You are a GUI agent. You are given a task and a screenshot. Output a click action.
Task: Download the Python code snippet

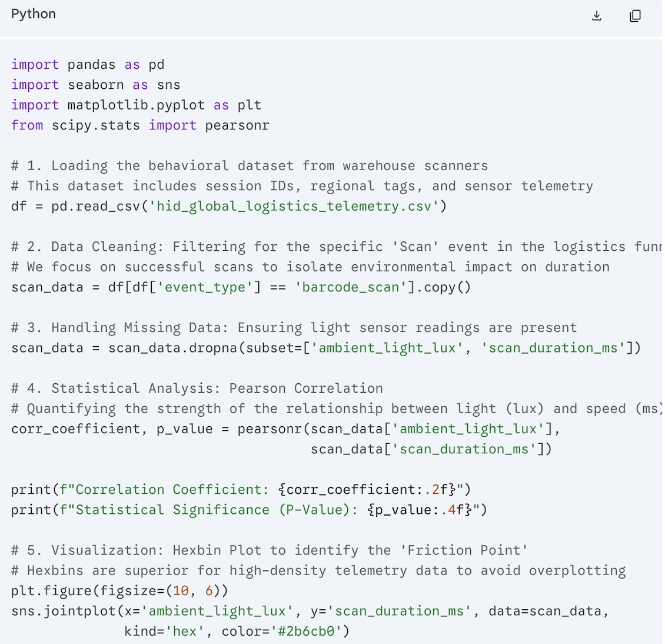coord(597,16)
